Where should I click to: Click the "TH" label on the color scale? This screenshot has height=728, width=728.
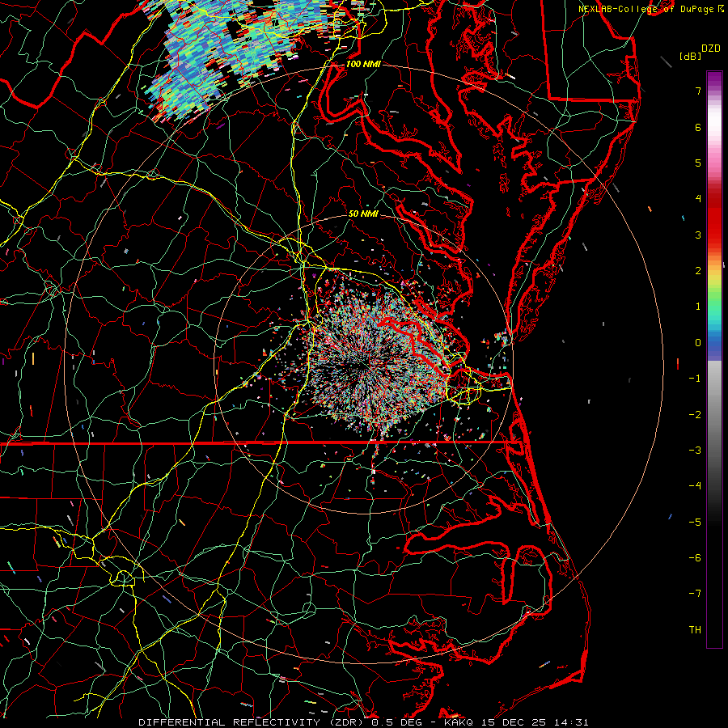coord(695,630)
